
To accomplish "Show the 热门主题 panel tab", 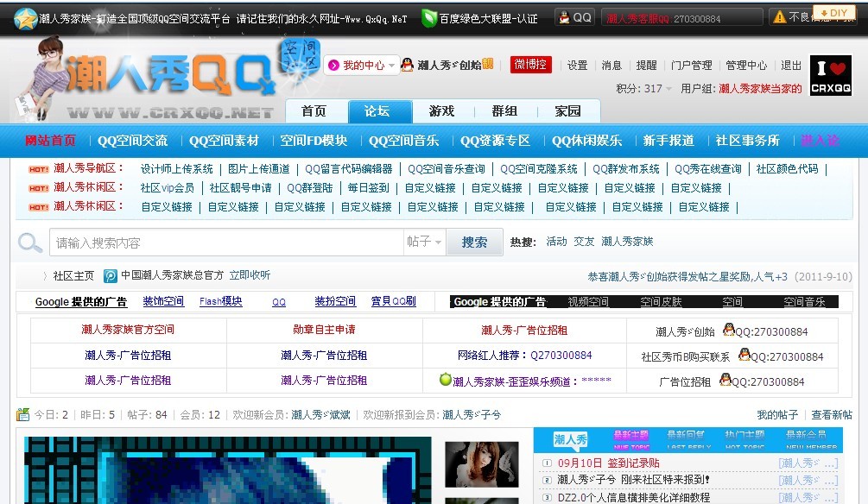I will pyautogui.click(x=744, y=439).
